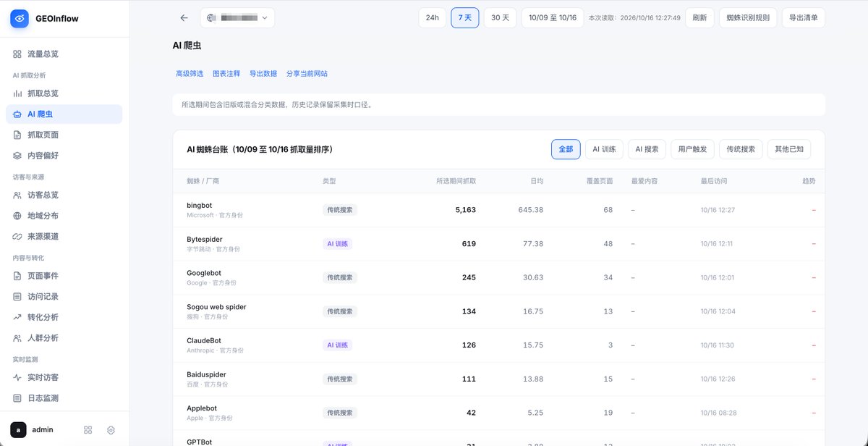Click the admin avatar

[x=18, y=429]
